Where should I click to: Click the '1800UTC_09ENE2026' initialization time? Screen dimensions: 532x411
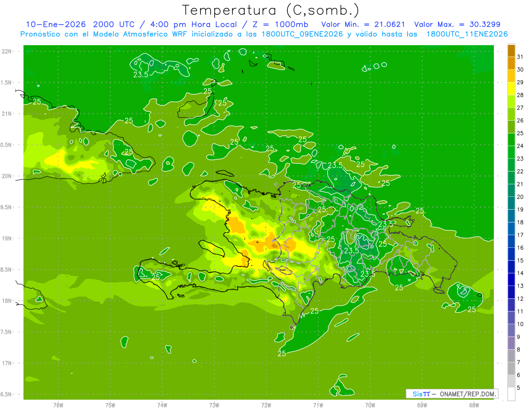[x=302, y=34]
